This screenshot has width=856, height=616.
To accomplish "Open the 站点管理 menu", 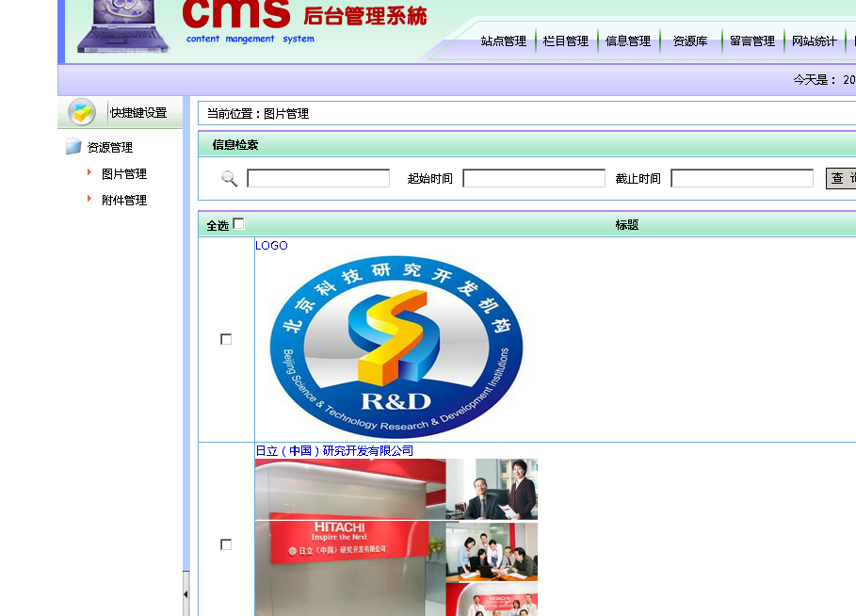I will [504, 41].
